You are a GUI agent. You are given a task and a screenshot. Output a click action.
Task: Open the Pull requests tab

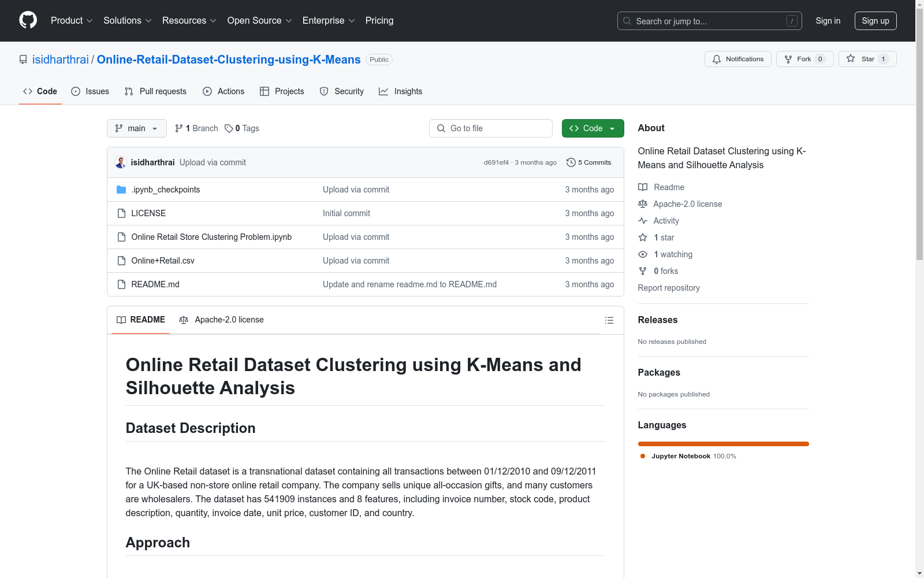coord(155,91)
